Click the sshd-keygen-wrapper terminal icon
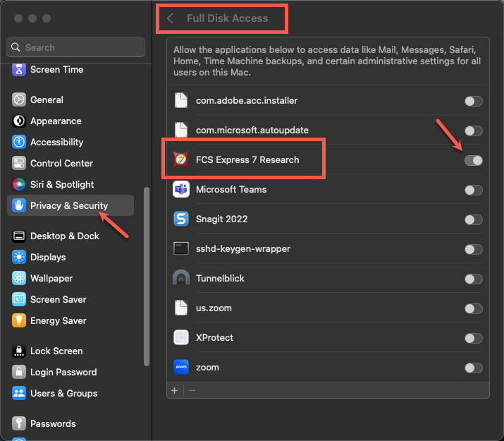This screenshot has width=504, height=441. (x=181, y=248)
